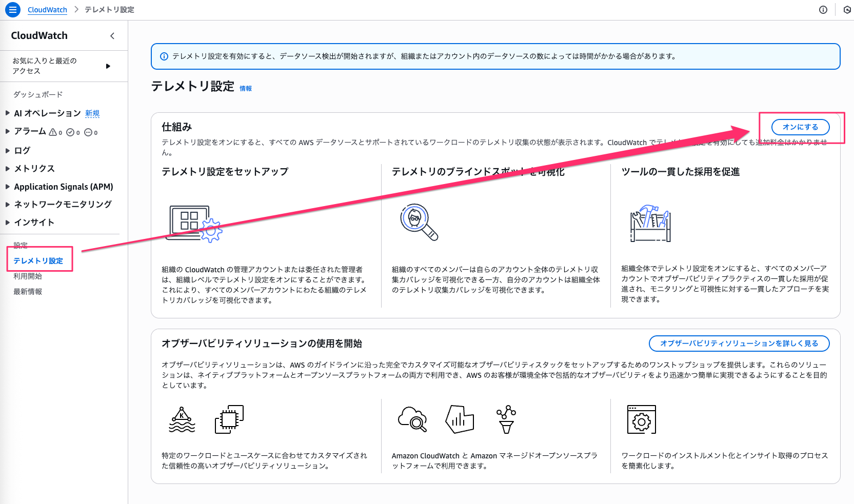Click the 新規 badge link beside AI オペレーション
This screenshot has width=854, height=504.
(92, 113)
